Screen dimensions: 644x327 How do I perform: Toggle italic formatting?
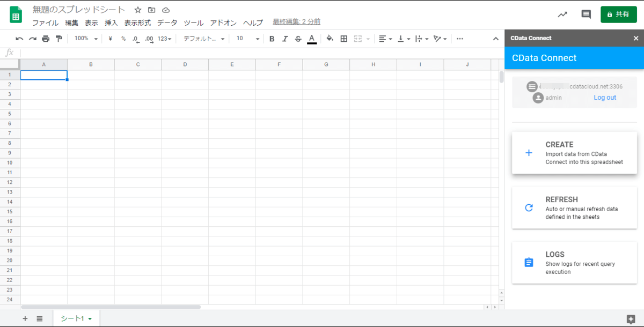pos(285,39)
